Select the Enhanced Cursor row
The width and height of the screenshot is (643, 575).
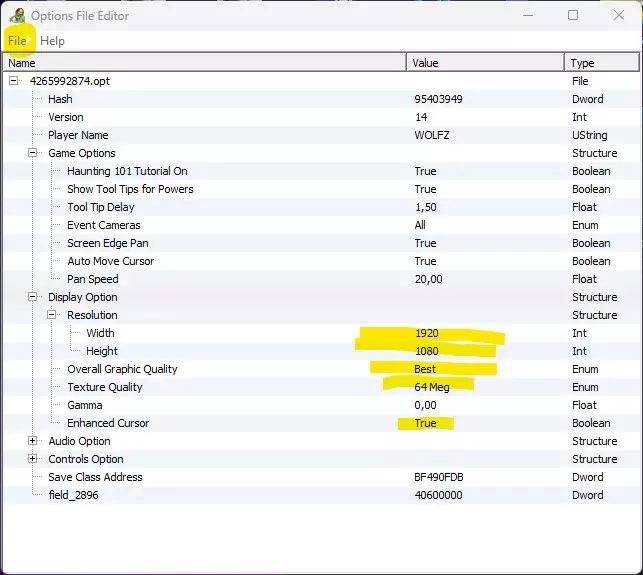[x=321, y=423]
